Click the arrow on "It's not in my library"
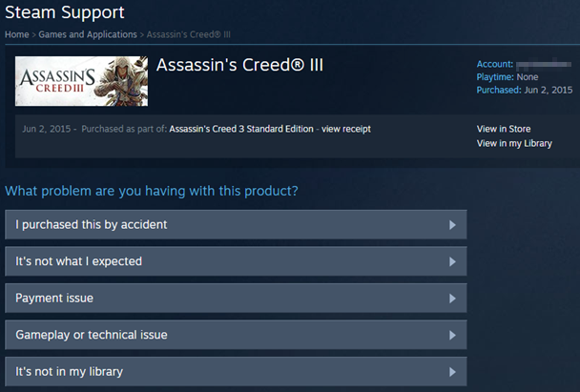The height and width of the screenshot is (392, 580). (x=452, y=371)
